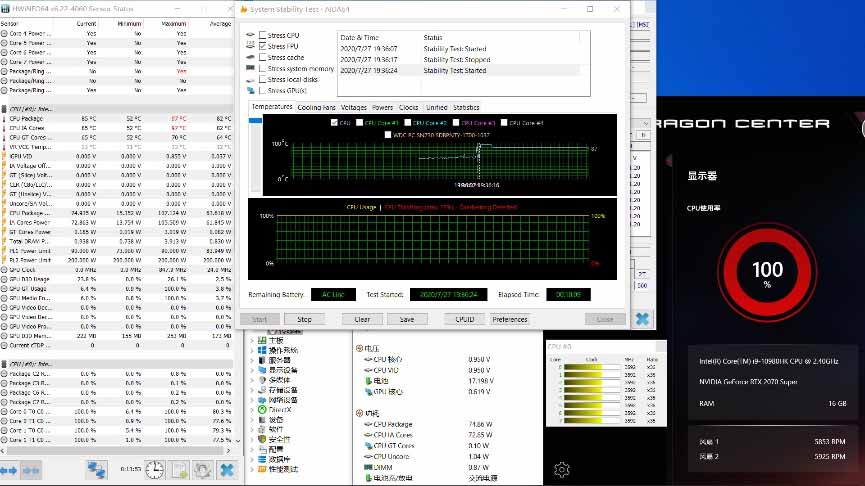Viewport: 865px width, 486px height.
Task: Click the Save button in Stability Test
Action: pos(407,319)
